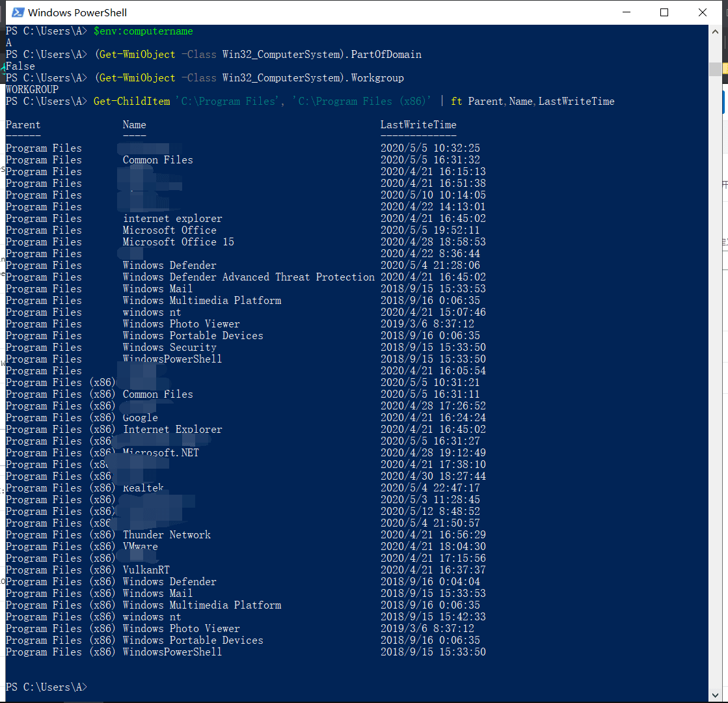728x703 pixels.
Task: Click timestamp 2020/5/5 10:32:25
Action: 431,148
